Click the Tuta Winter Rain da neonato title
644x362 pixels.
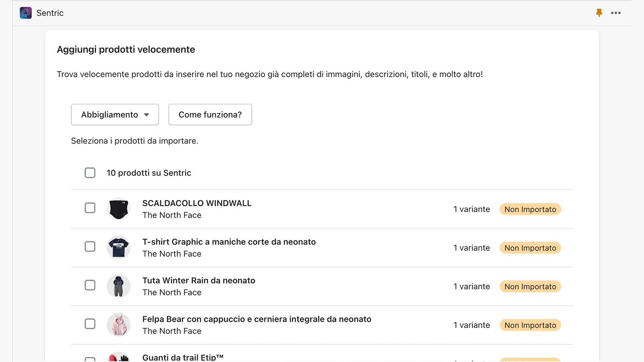click(x=199, y=280)
